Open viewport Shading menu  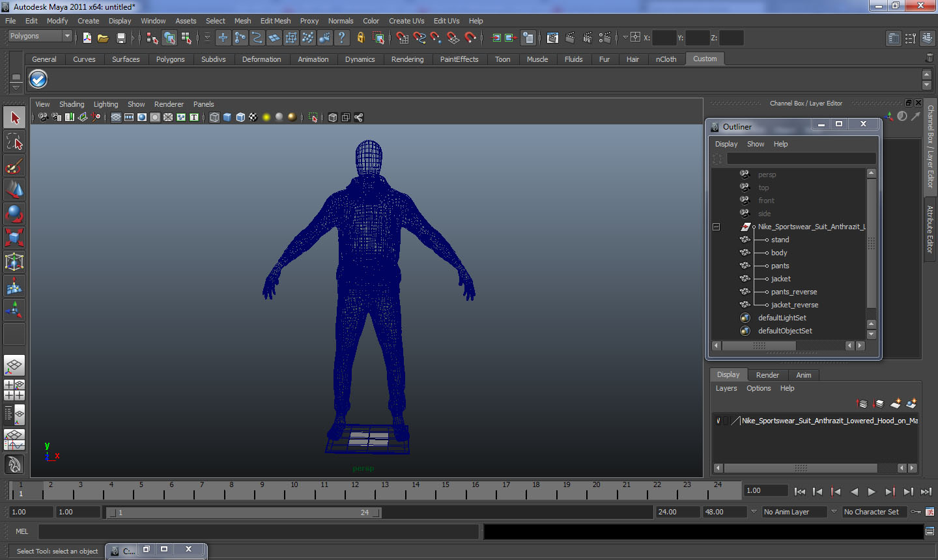pyautogui.click(x=72, y=104)
